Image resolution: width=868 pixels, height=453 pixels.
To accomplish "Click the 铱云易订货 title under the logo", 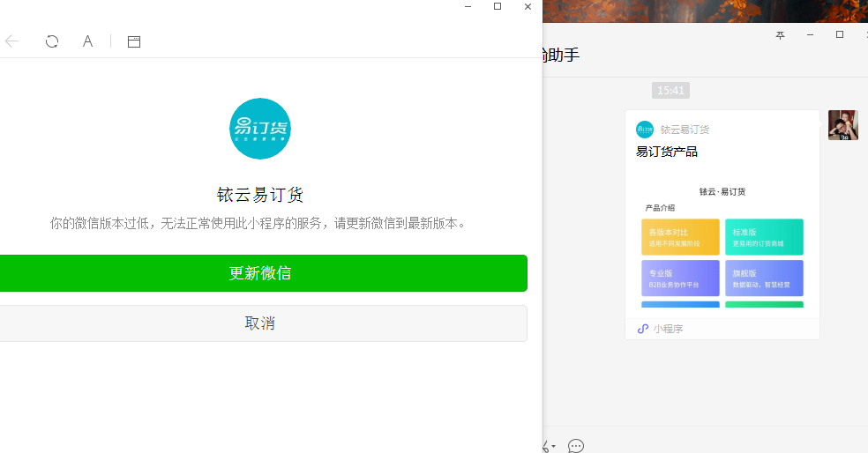I will click(x=260, y=195).
